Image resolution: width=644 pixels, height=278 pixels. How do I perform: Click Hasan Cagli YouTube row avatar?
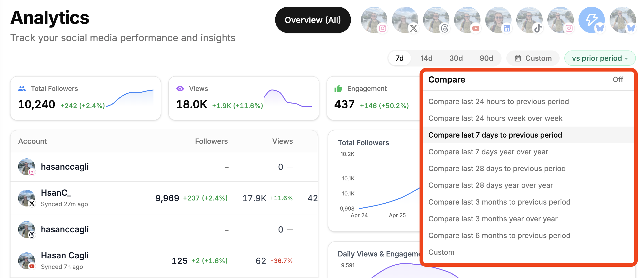[x=27, y=261]
